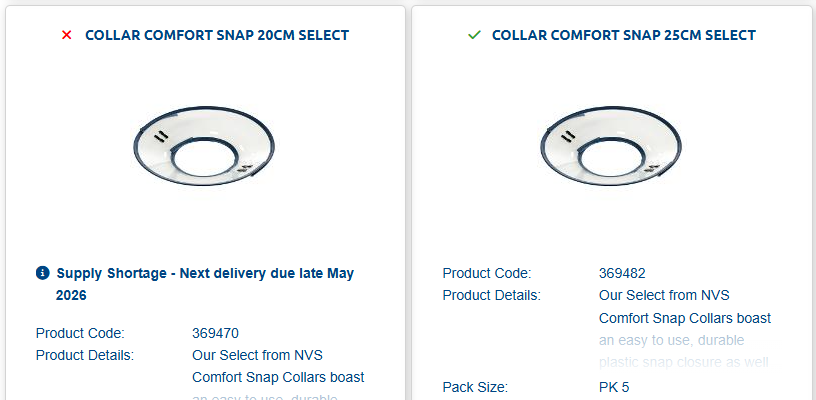Viewport: 816px width, 400px height.
Task: Click Product Details label in 25CM card
Action: pos(492,295)
